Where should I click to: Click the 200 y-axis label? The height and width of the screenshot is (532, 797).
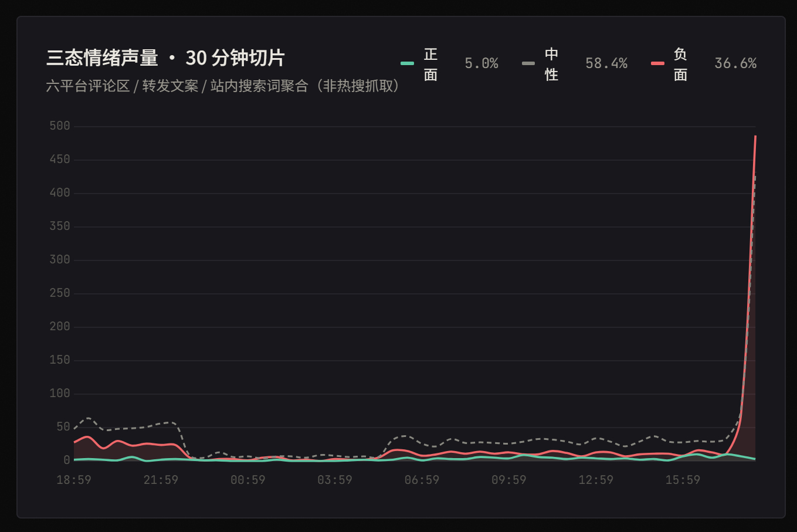click(x=60, y=327)
